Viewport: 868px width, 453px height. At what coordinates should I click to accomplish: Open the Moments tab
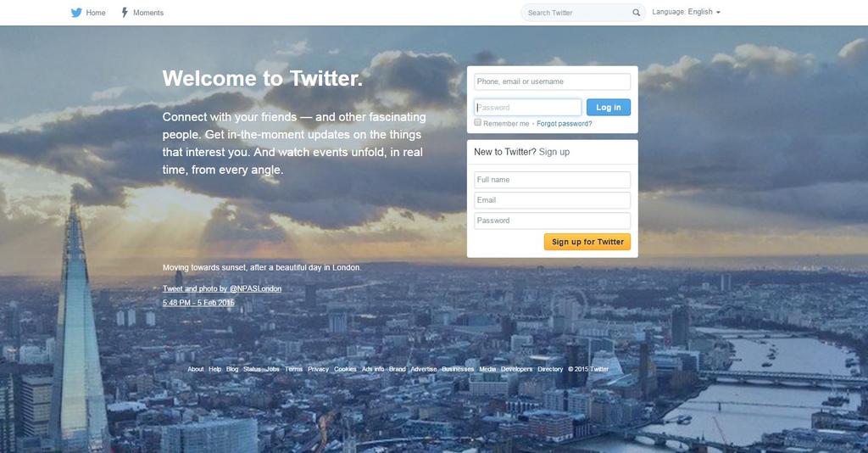[x=142, y=12]
